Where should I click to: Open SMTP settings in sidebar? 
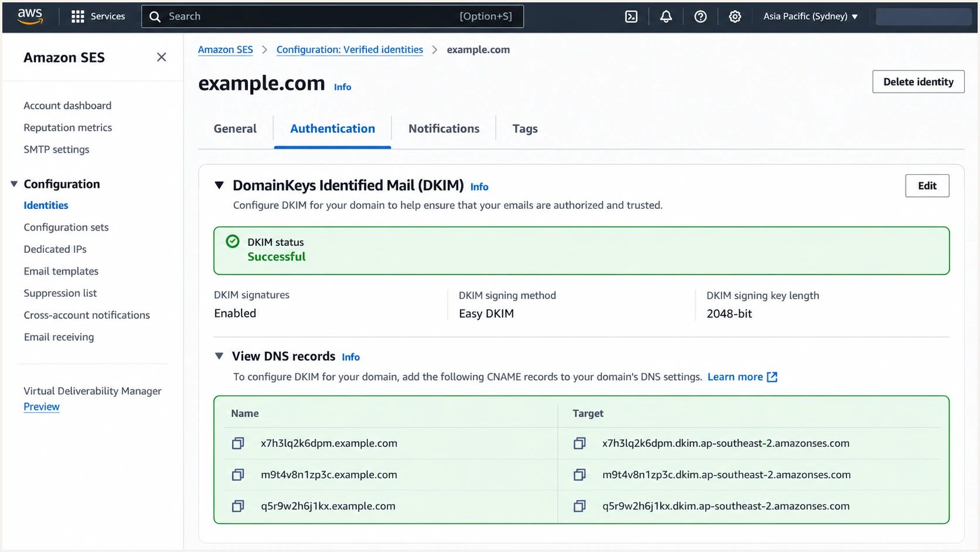pyautogui.click(x=57, y=149)
